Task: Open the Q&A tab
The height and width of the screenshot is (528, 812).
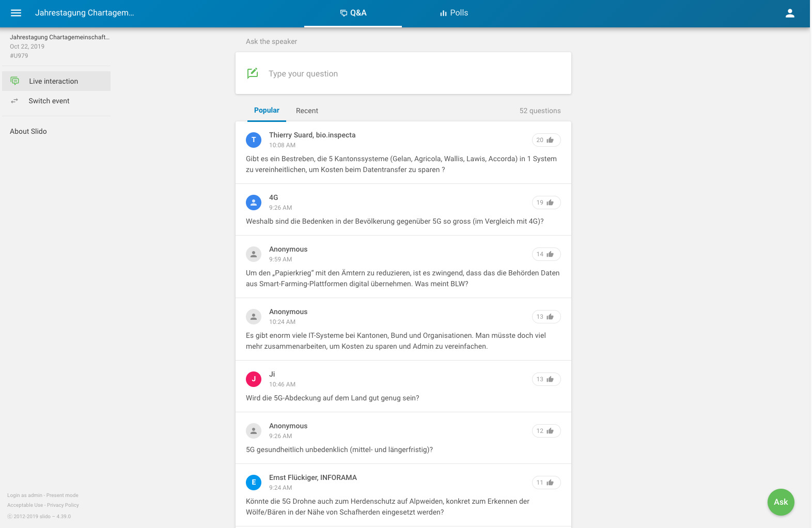Action: click(353, 13)
